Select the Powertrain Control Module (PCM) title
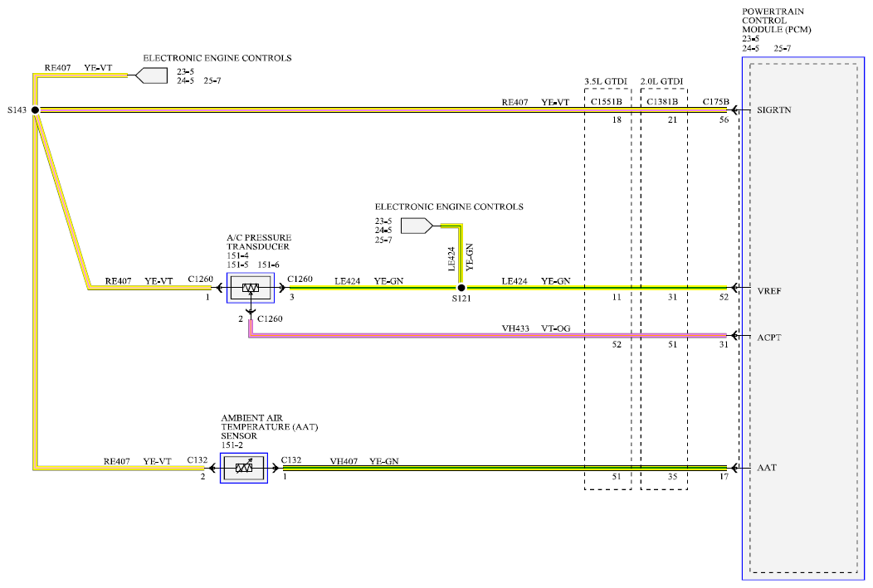This screenshot has width=873, height=588. pos(776,21)
